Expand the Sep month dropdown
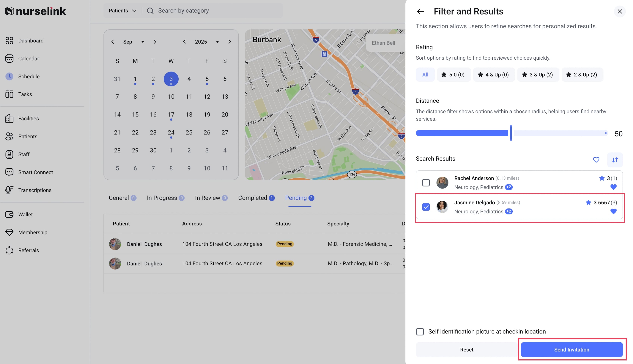 pyautogui.click(x=143, y=42)
